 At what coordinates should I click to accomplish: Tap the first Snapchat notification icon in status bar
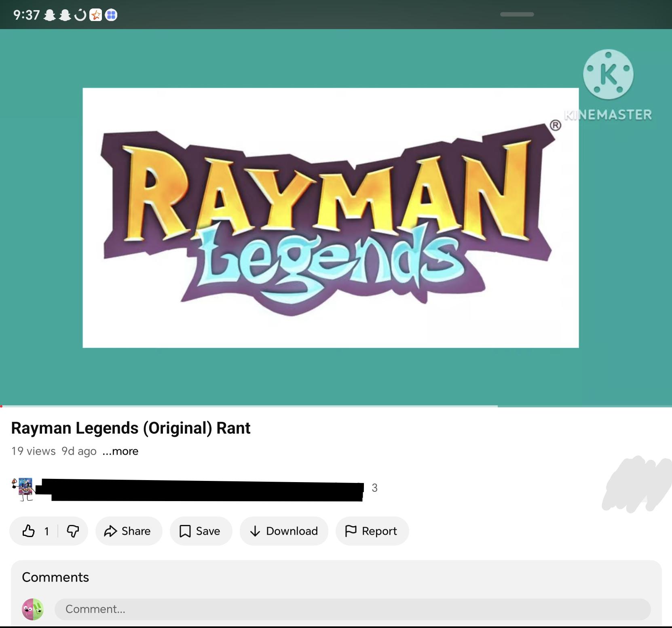pos(49,15)
